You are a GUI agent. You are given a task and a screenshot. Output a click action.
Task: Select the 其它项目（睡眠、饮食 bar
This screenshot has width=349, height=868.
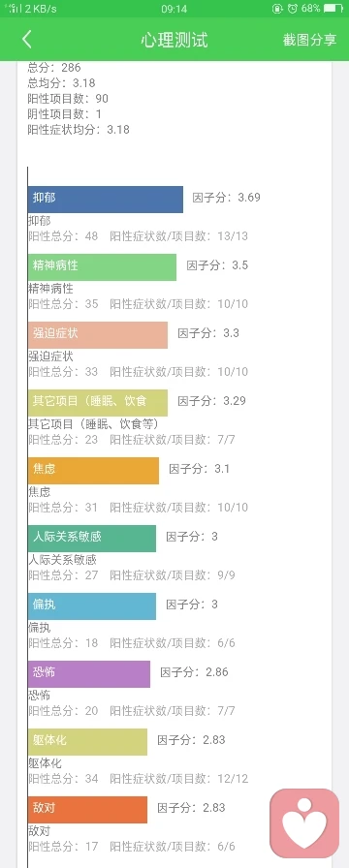98,403
